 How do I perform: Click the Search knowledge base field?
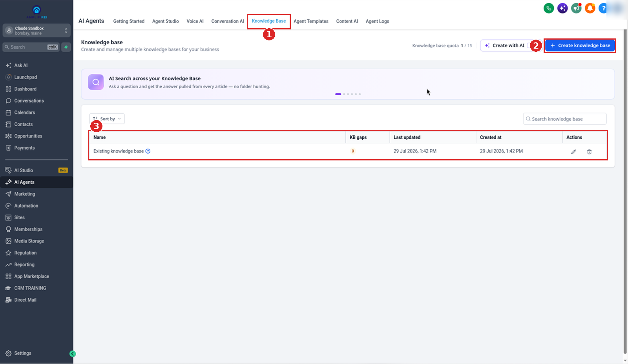click(x=565, y=119)
